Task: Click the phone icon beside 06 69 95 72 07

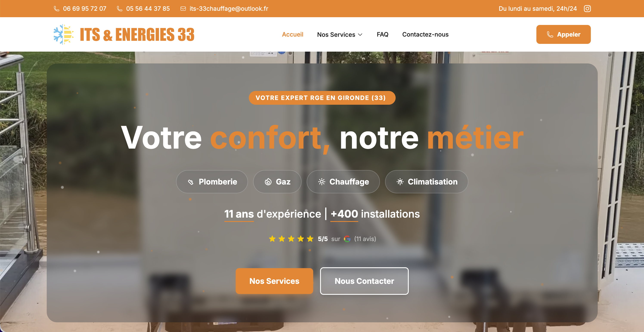Action: click(x=56, y=9)
